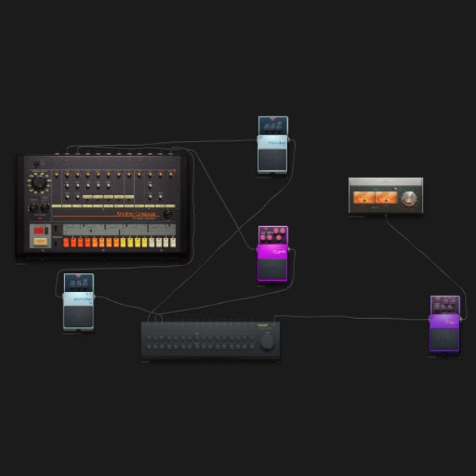Click the small red indicator button below twin knobs
This screenshot has height=476, width=476.
pyautogui.click(x=40, y=219)
